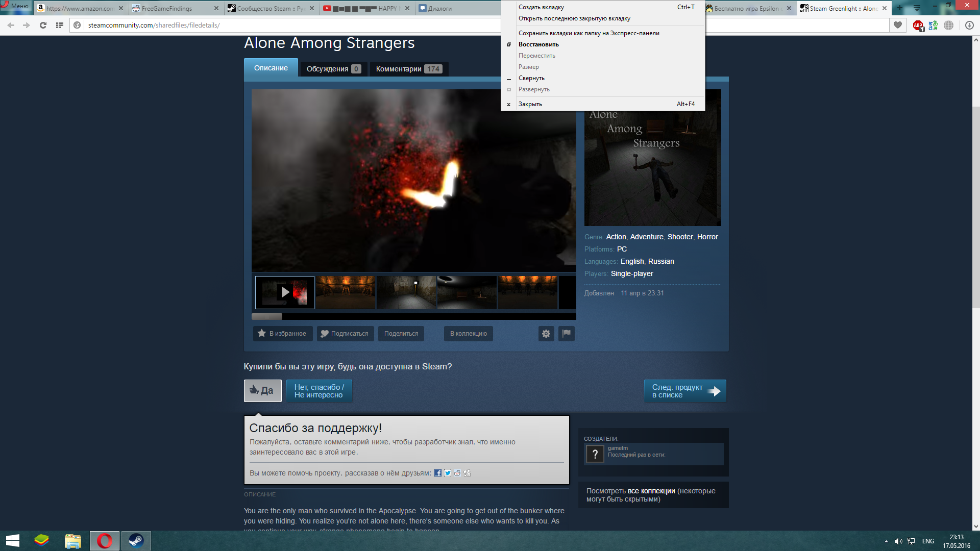Screen dimensions: 980x551
Task: Open the Opera Меню button
Action: click(x=16, y=6)
